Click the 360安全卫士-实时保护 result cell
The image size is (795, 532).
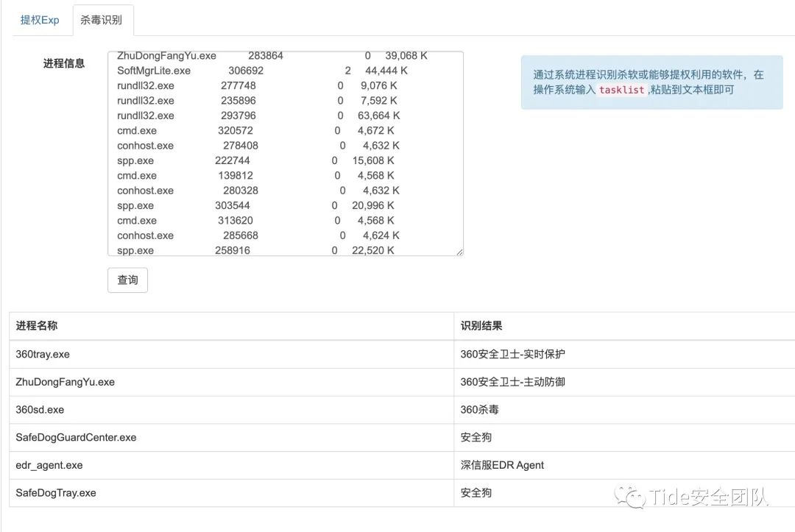(x=625, y=354)
